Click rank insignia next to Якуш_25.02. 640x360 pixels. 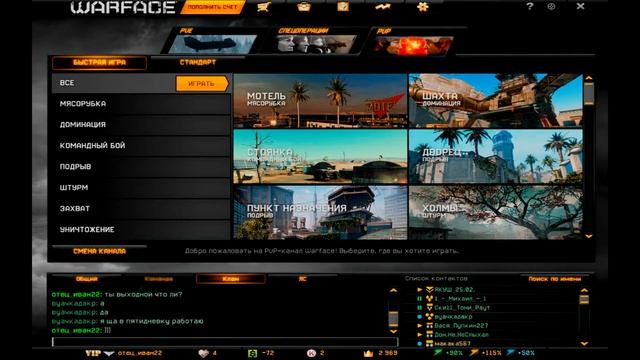click(x=429, y=289)
